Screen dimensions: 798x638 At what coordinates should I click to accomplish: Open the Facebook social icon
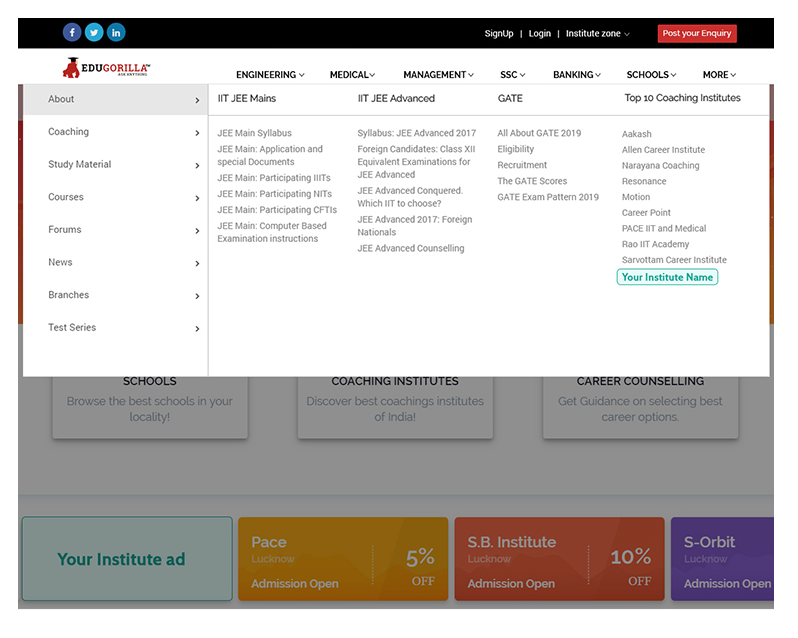tap(72, 33)
